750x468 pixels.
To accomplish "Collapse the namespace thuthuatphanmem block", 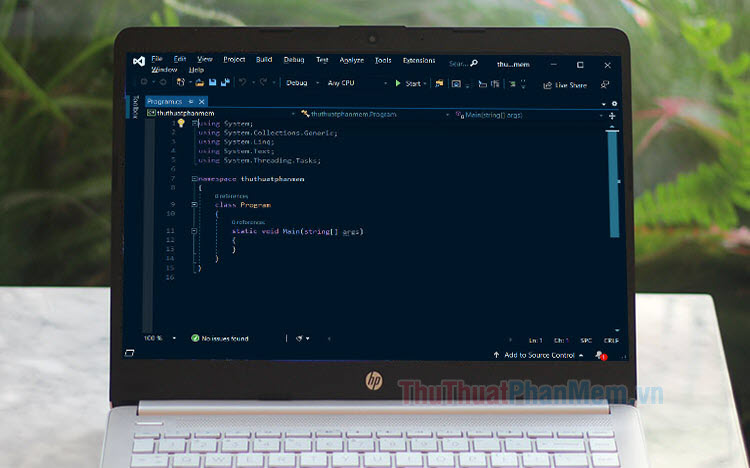I will (x=195, y=178).
